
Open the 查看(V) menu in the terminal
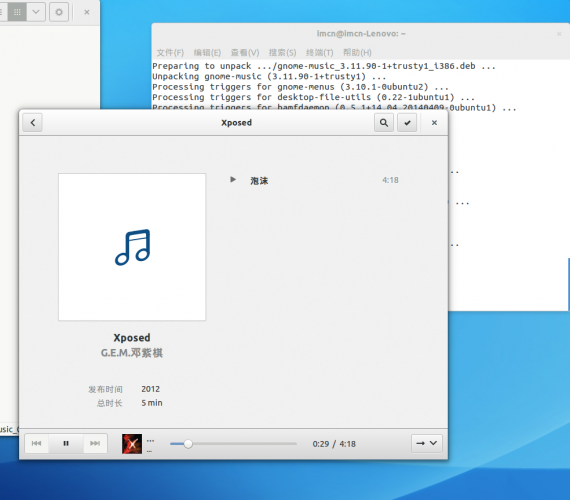point(245,53)
